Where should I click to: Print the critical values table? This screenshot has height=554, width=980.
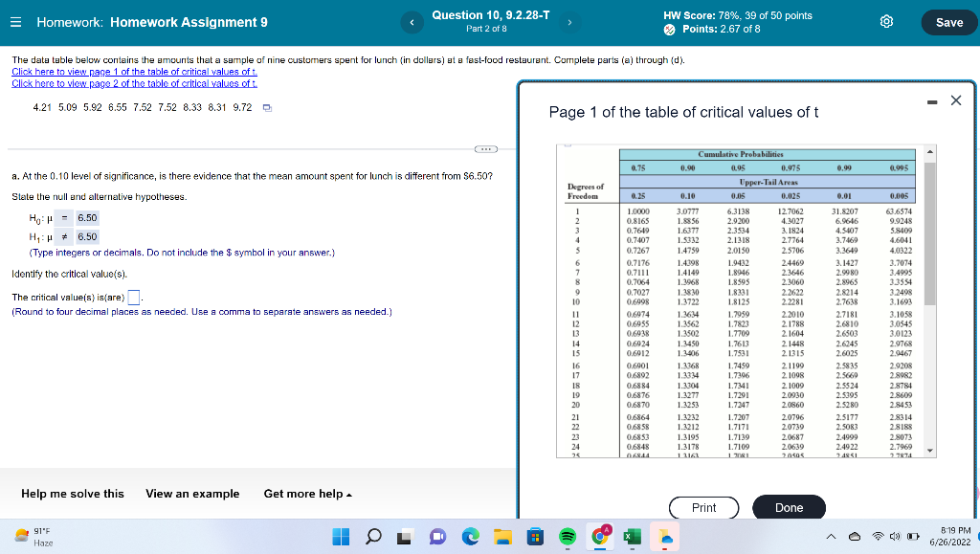click(x=704, y=508)
